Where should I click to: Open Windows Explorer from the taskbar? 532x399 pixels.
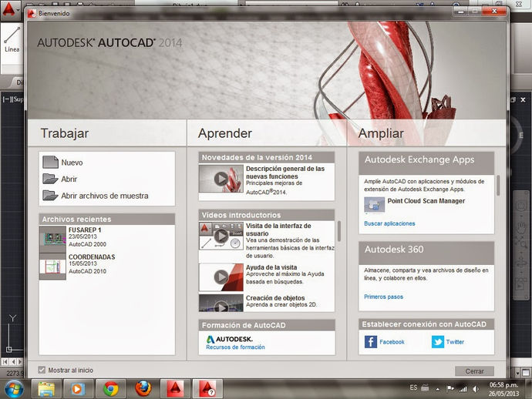coord(46,388)
